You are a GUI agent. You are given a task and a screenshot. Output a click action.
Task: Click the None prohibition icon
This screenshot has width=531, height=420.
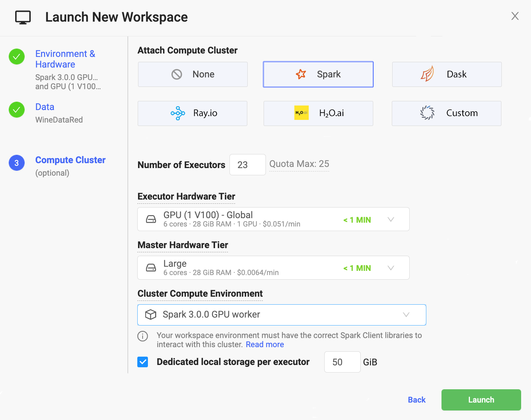176,74
